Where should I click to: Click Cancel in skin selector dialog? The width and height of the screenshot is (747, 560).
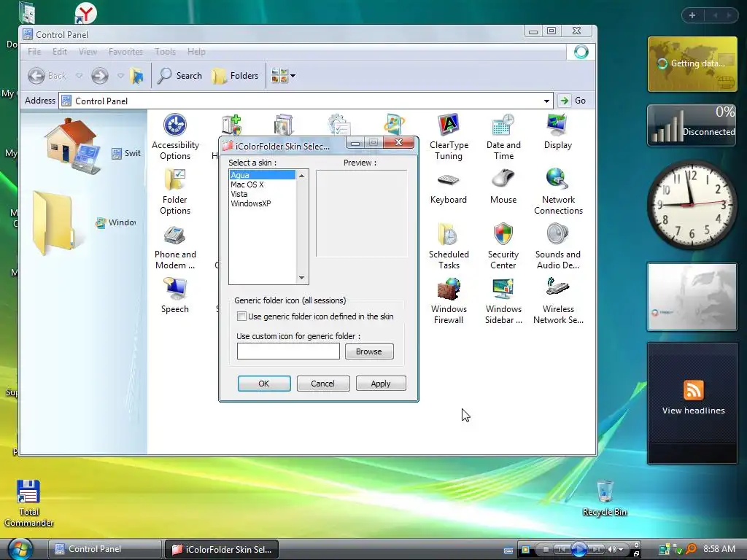322,384
